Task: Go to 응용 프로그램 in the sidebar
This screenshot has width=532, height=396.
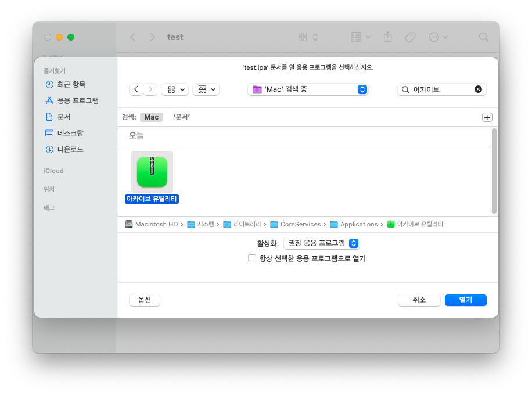Action: (72, 101)
